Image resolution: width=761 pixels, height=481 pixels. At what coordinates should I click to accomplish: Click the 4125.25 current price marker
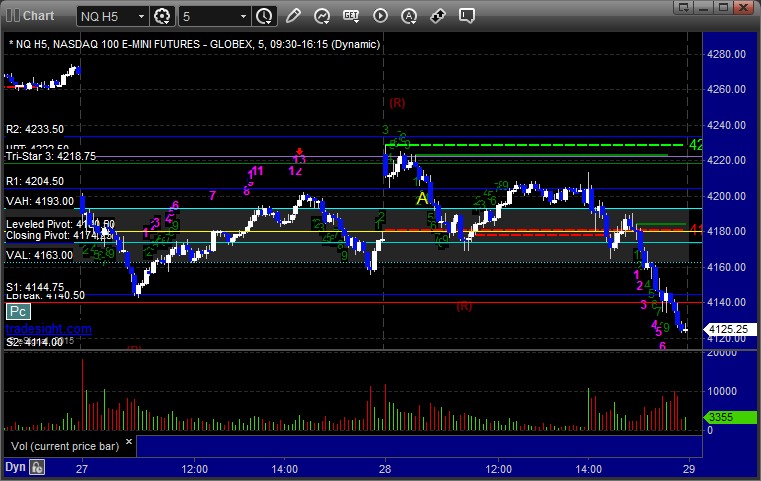coord(727,329)
